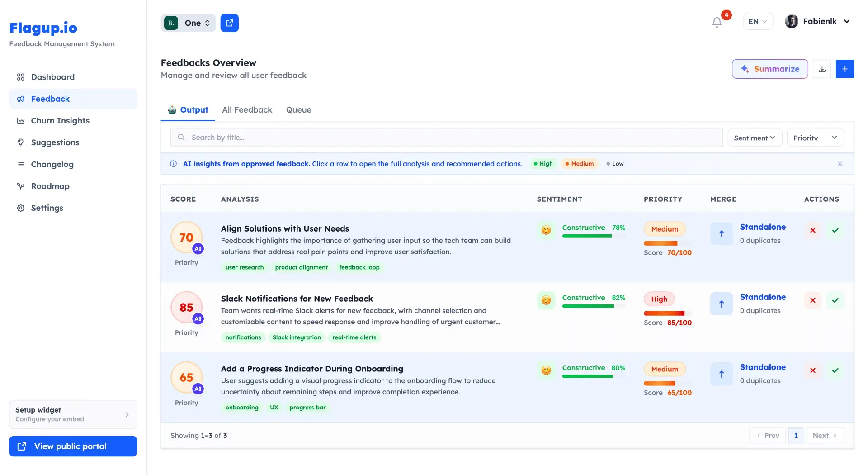The height and width of the screenshot is (475, 868).
Task: Open Changelog in sidebar
Action: [73, 164]
